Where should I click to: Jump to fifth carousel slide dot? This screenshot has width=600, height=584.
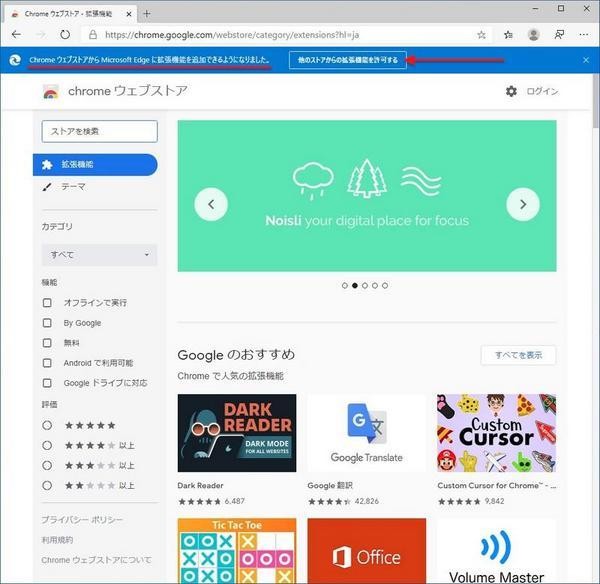[385, 285]
